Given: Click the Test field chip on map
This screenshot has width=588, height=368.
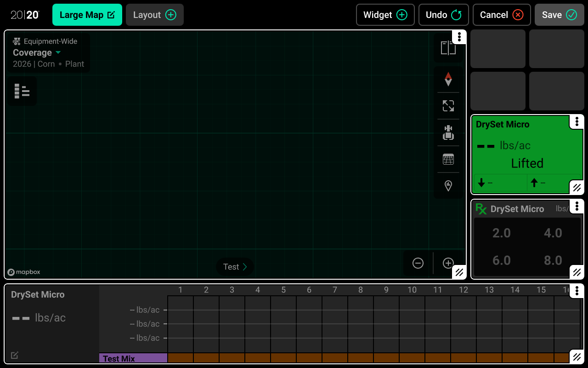Looking at the screenshot, I should click(x=235, y=267).
